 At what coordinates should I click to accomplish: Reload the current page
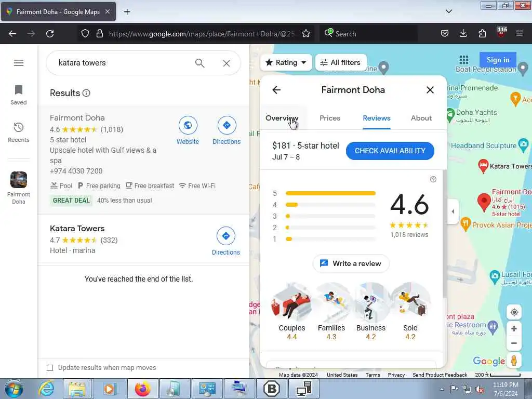pyautogui.click(x=50, y=34)
